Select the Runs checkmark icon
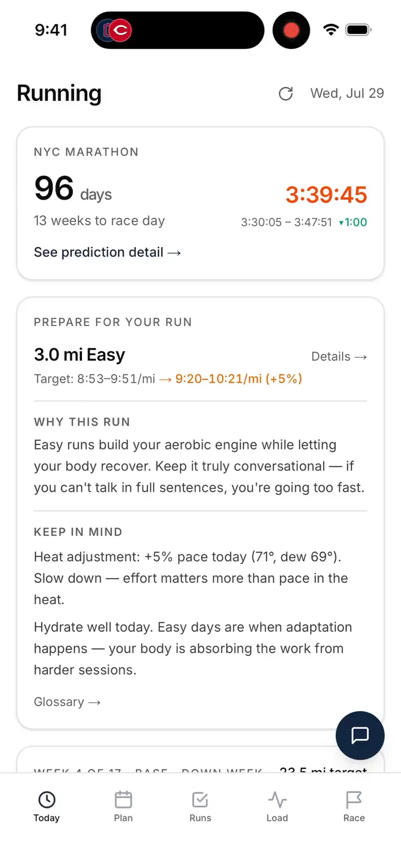The height and width of the screenshot is (868, 401). (x=200, y=800)
